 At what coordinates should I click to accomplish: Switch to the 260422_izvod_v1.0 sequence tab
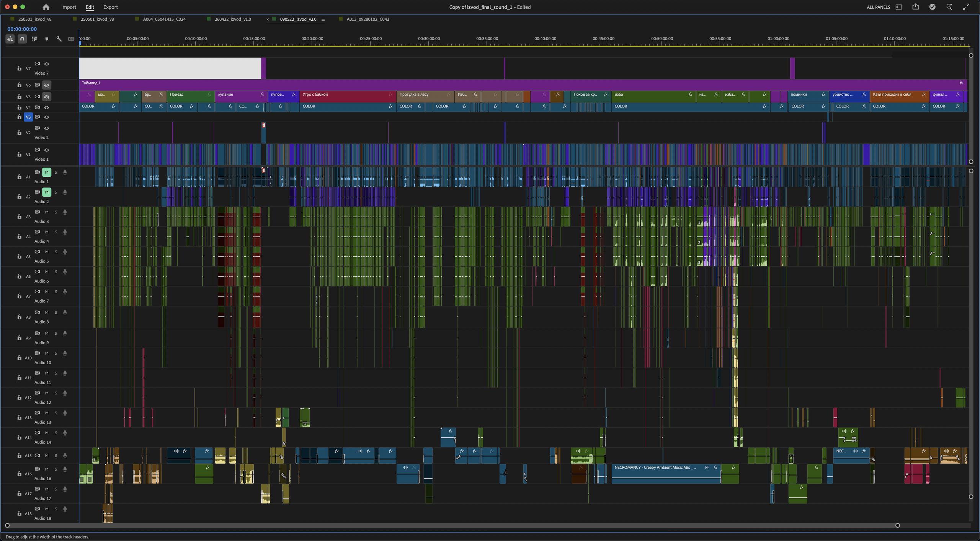(x=232, y=19)
